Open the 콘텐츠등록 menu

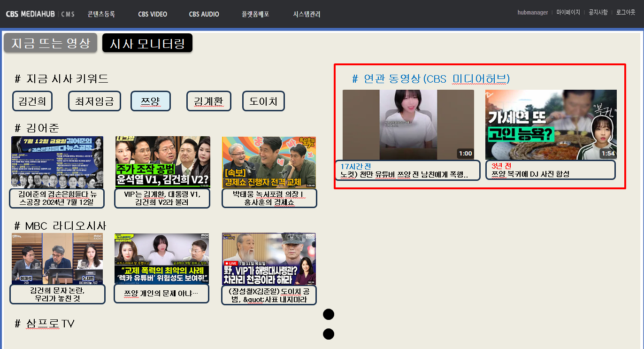click(101, 14)
